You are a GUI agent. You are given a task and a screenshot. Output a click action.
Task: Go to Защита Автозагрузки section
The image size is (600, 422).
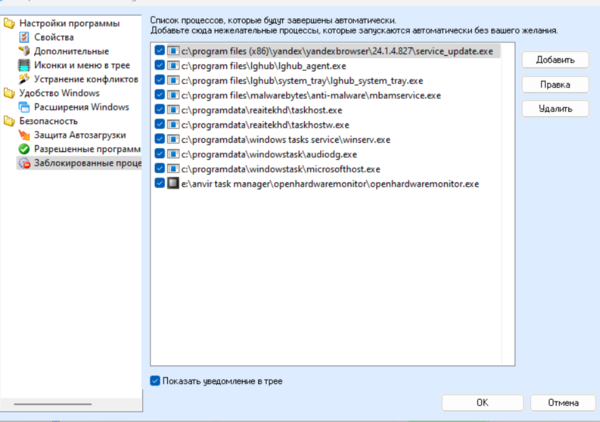click(x=80, y=135)
